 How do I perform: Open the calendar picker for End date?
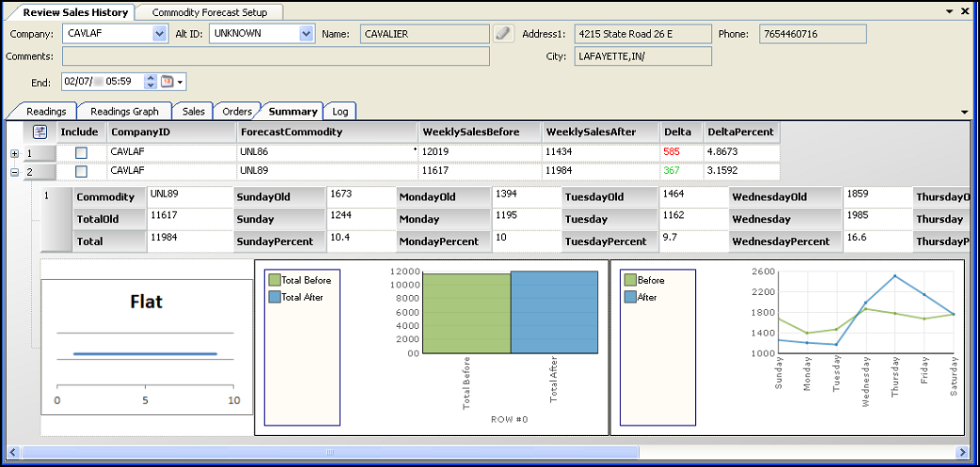tap(167, 82)
